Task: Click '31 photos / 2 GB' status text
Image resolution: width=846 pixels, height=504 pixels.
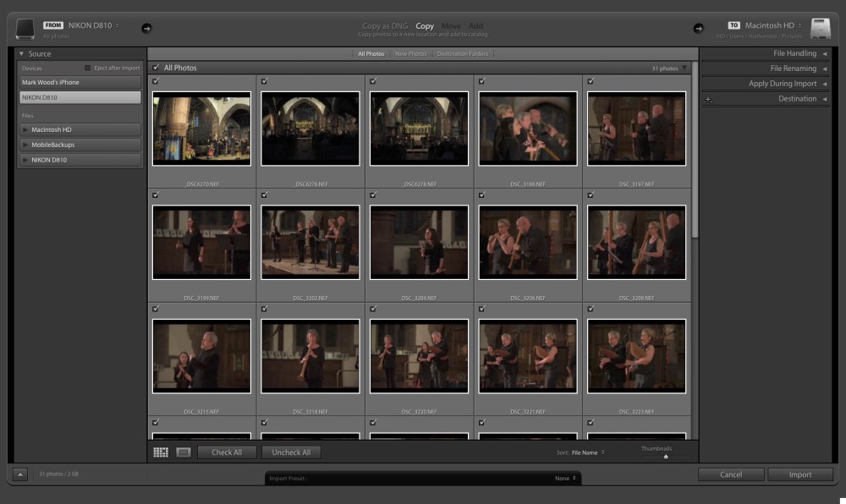Action: click(x=59, y=474)
